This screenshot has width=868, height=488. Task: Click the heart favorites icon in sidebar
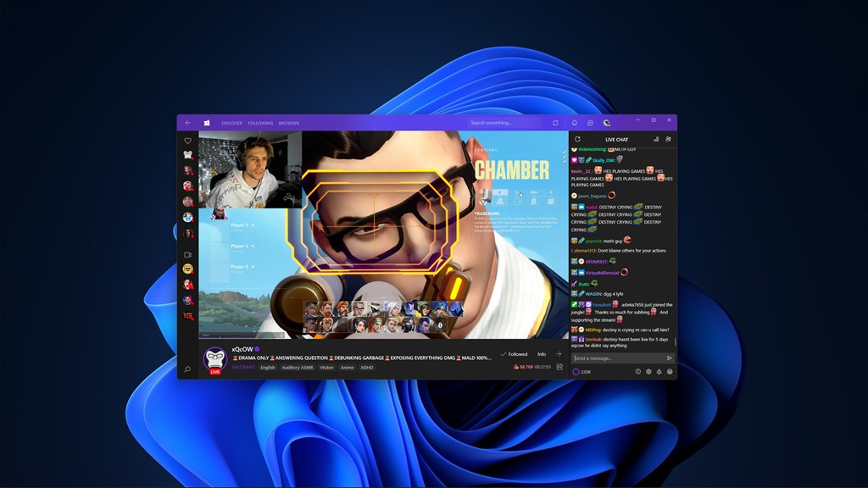pos(187,141)
